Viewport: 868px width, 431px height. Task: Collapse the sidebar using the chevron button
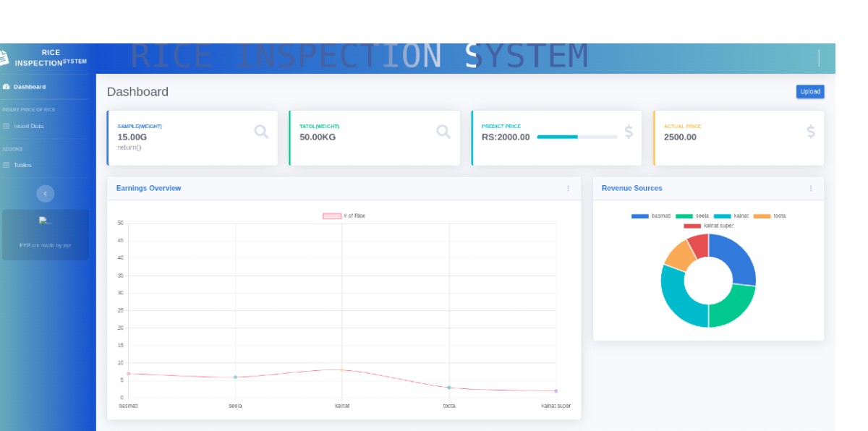[45, 193]
